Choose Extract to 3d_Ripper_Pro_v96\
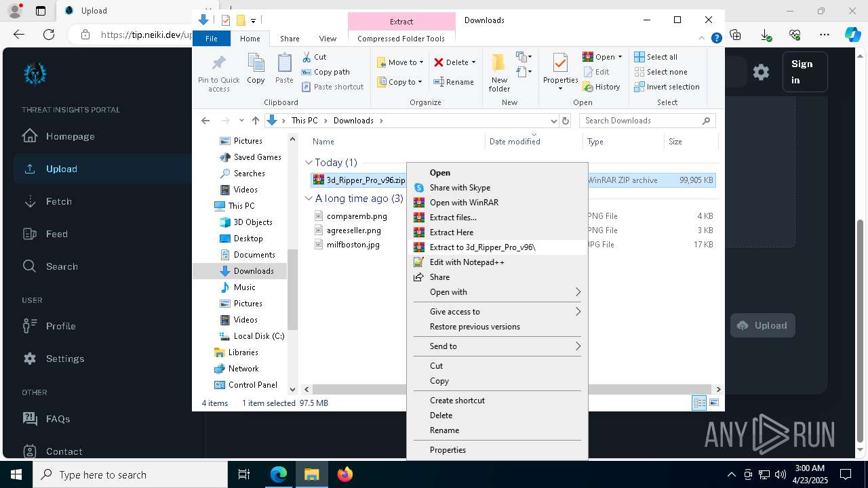The width and height of the screenshot is (868, 488). (x=497, y=247)
